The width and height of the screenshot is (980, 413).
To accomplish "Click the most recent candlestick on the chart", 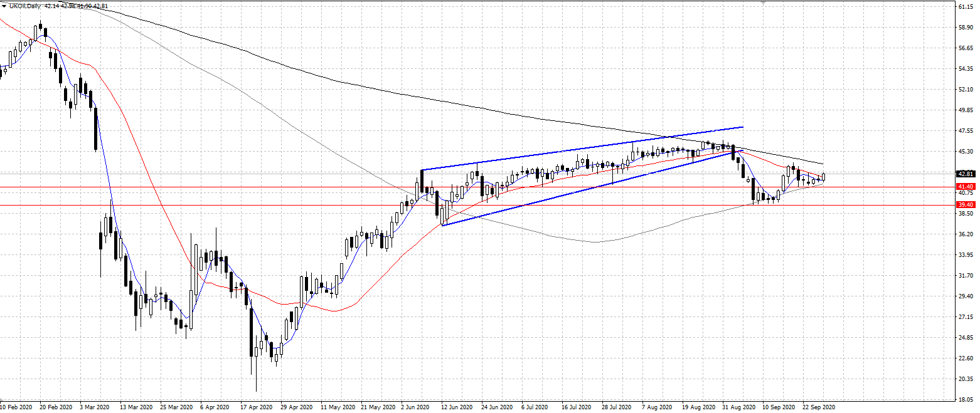I will coord(824,177).
